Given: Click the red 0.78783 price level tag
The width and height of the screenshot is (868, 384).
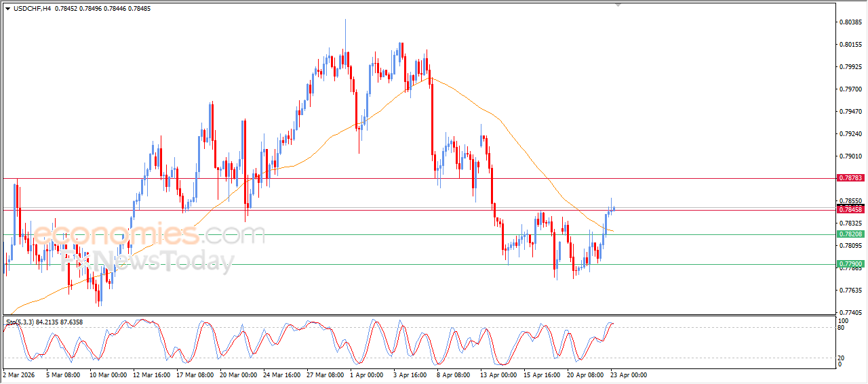Looking at the screenshot, I should coord(850,177).
